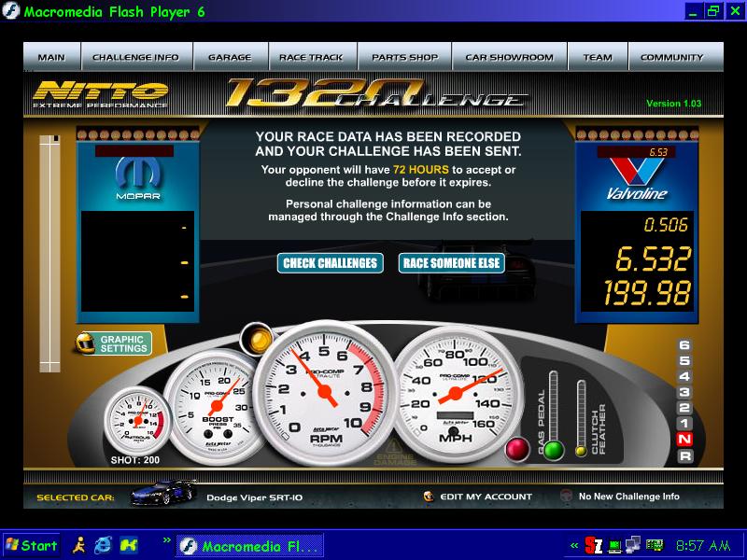The image size is (747, 560).
Task: Click the 6.532 elapsed time readout
Action: pos(652,259)
